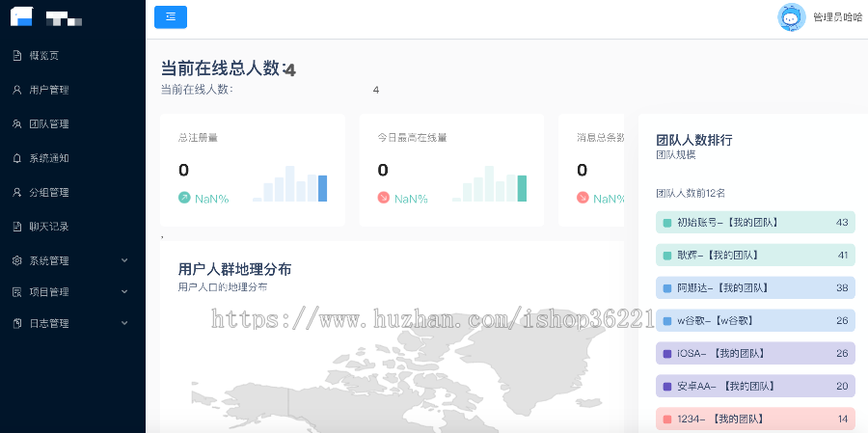Viewport: 868px width, 433px height.
Task: Open 用户管理 in the sidebar
Action: (x=49, y=90)
